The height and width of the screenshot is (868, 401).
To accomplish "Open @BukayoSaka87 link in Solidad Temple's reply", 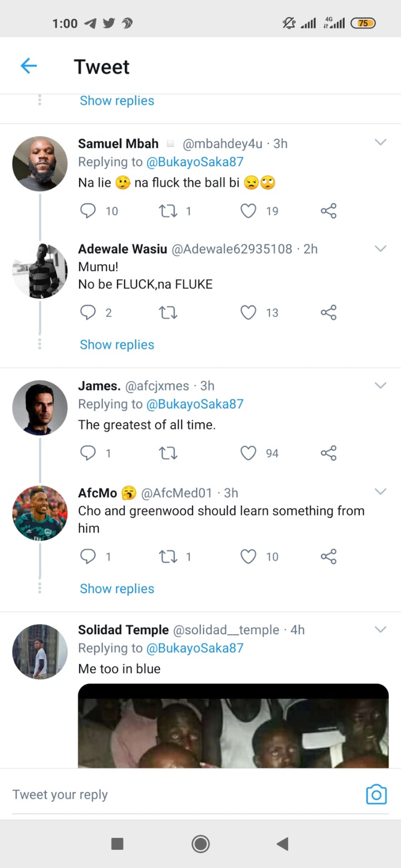I will click(195, 648).
